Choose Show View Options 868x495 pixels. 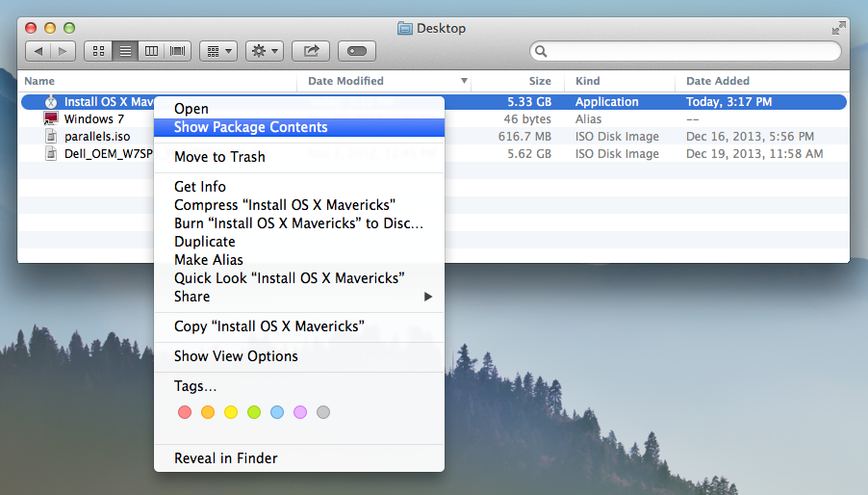[x=299, y=356]
